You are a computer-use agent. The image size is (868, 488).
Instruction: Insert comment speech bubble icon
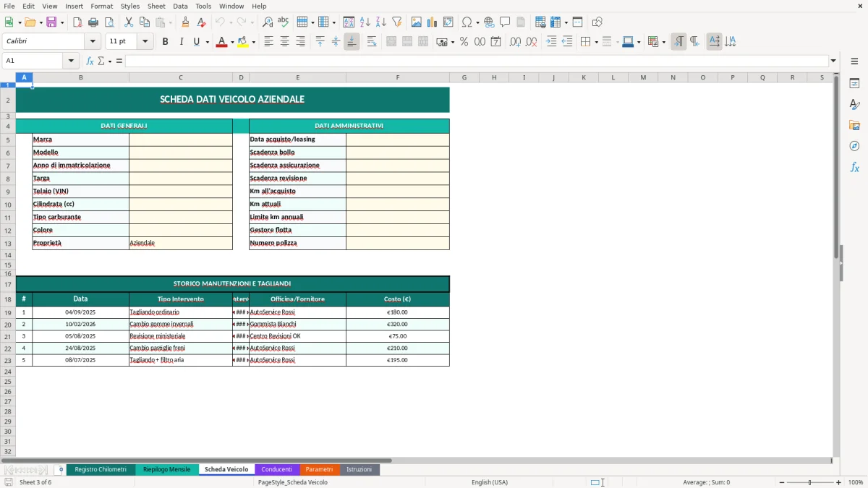tap(505, 22)
